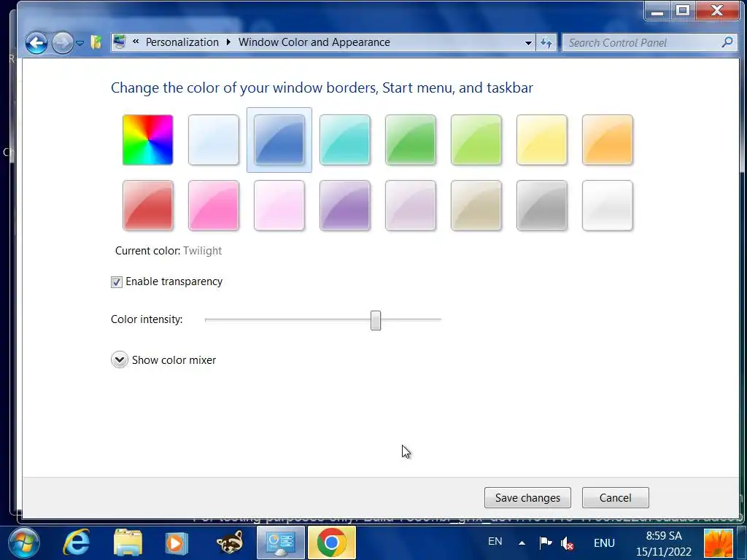
Task: Uncheck Enable transparency
Action: click(117, 282)
